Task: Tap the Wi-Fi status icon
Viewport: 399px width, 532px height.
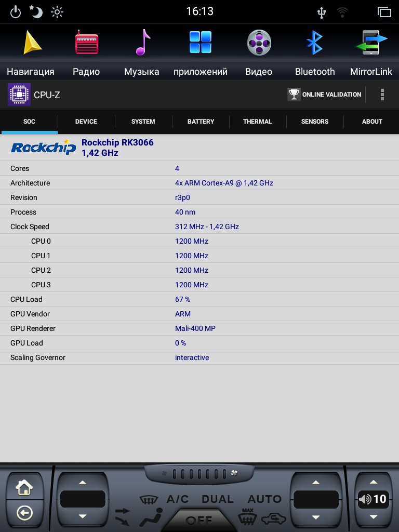Action: pyautogui.click(x=342, y=12)
